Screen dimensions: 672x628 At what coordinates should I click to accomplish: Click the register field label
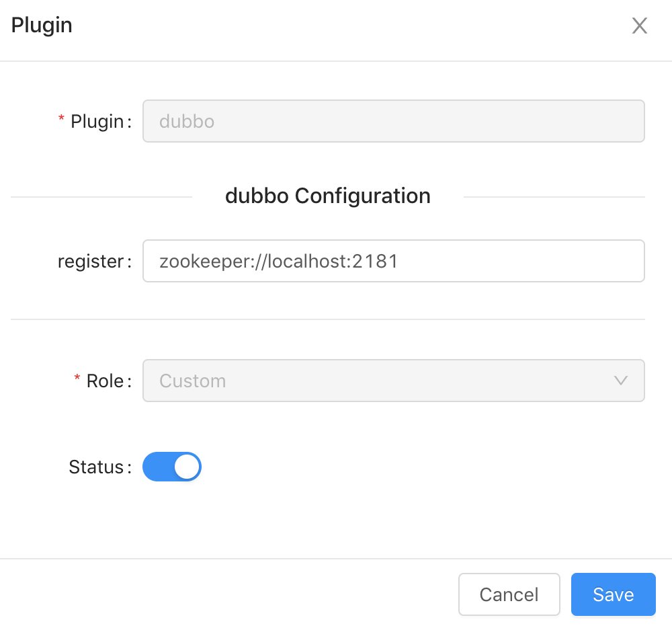tap(91, 261)
